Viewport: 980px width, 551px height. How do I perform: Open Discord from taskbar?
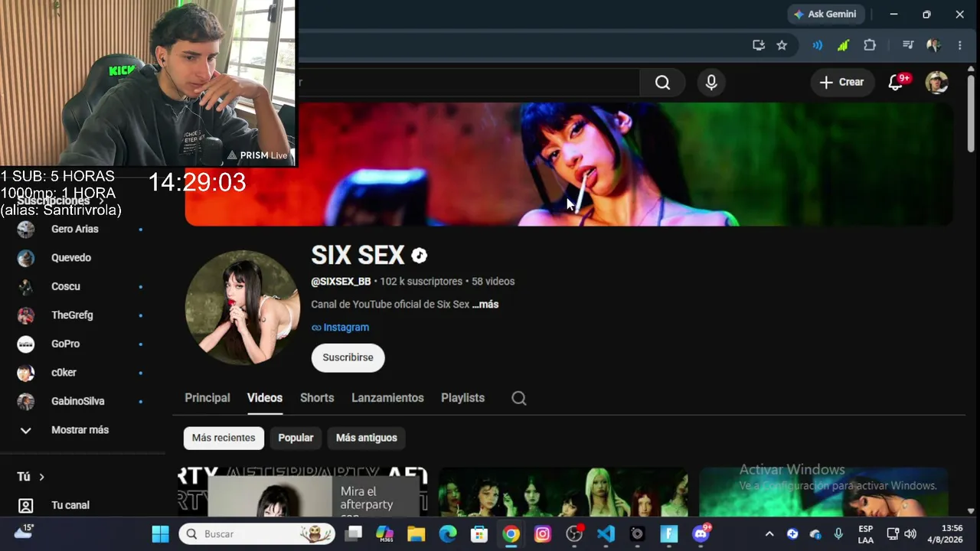(701, 533)
